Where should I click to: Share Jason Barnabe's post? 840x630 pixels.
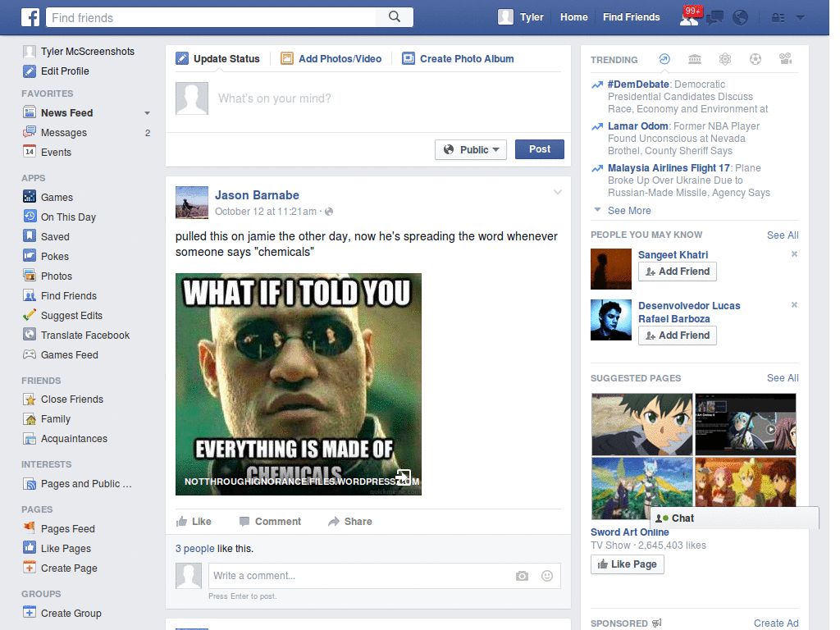pos(349,521)
